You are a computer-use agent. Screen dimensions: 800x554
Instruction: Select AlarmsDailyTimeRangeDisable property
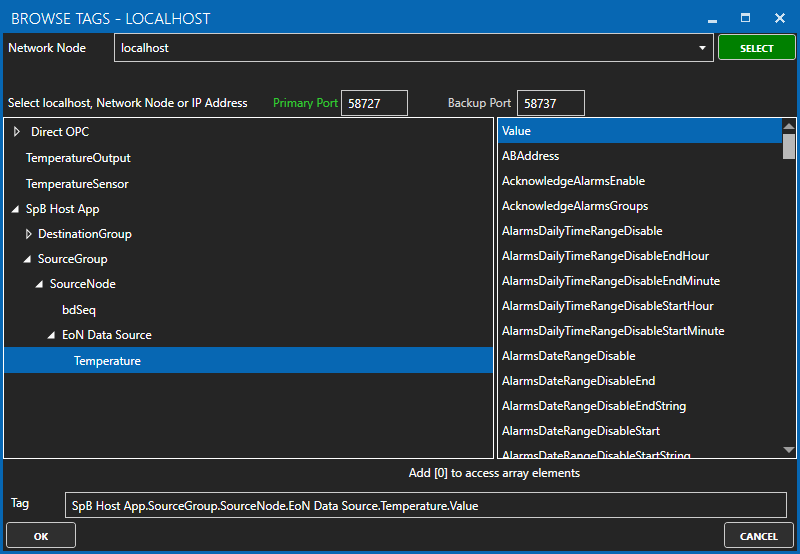640,231
